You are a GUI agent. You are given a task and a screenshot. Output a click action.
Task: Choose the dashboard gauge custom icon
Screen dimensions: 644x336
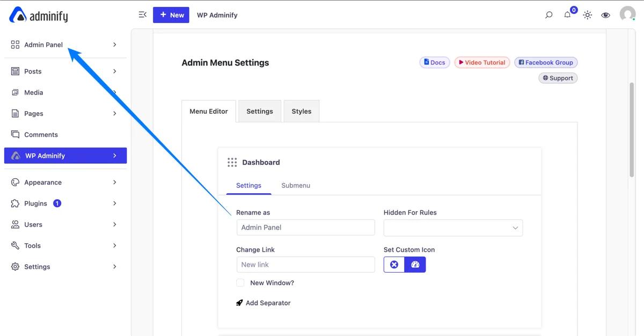[x=415, y=265]
